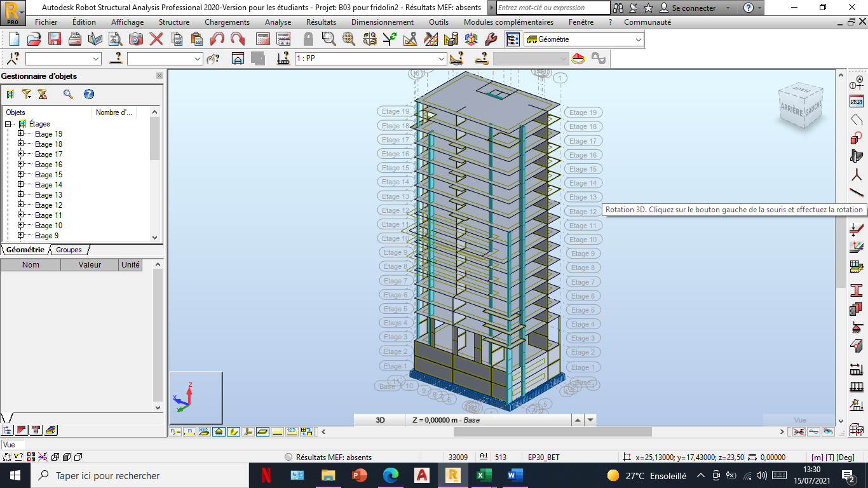
Task: Save the project with floppy icon
Action: (x=55, y=39)
